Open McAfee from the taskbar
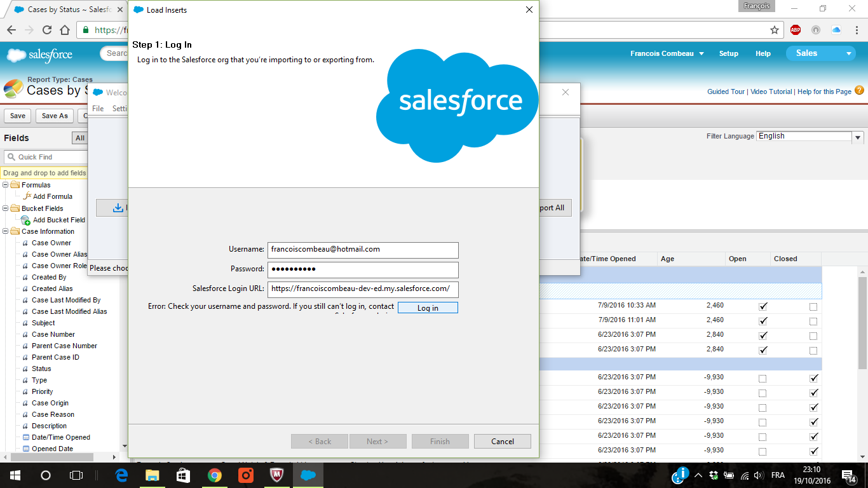 coord(276,475)
